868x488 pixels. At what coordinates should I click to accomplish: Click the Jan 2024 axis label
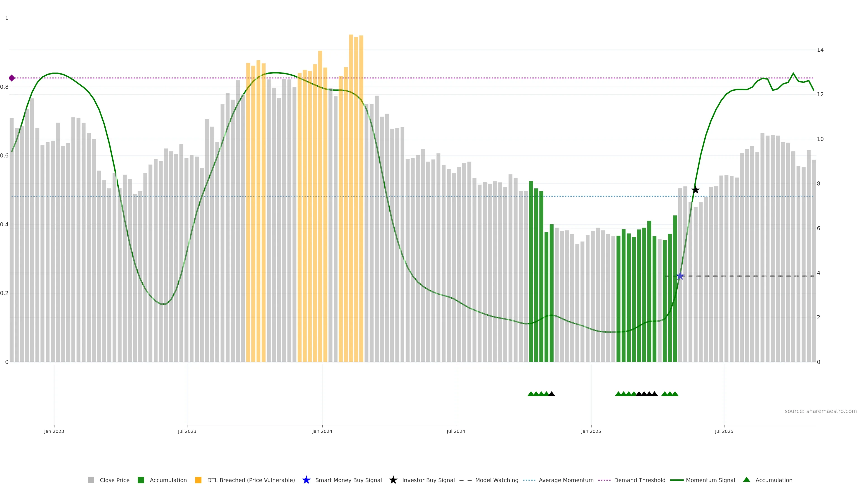pyautogui.click(x=322, y=431)
